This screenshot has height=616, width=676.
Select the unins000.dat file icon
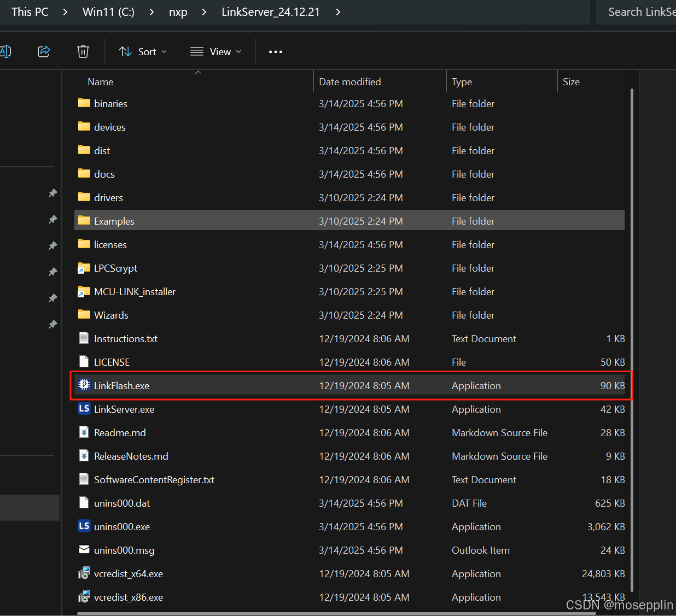tap(84, 502)
